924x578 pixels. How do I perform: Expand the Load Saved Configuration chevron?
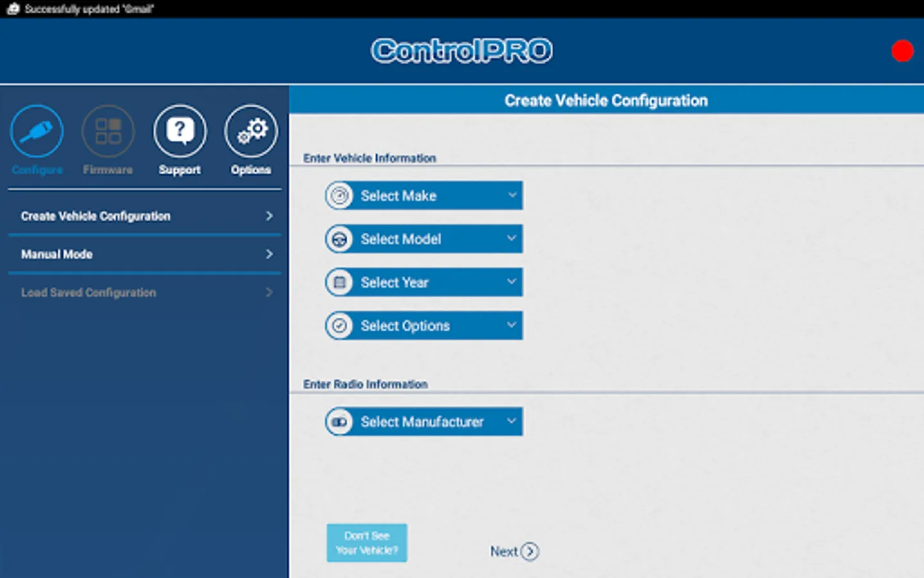[269, 293]
